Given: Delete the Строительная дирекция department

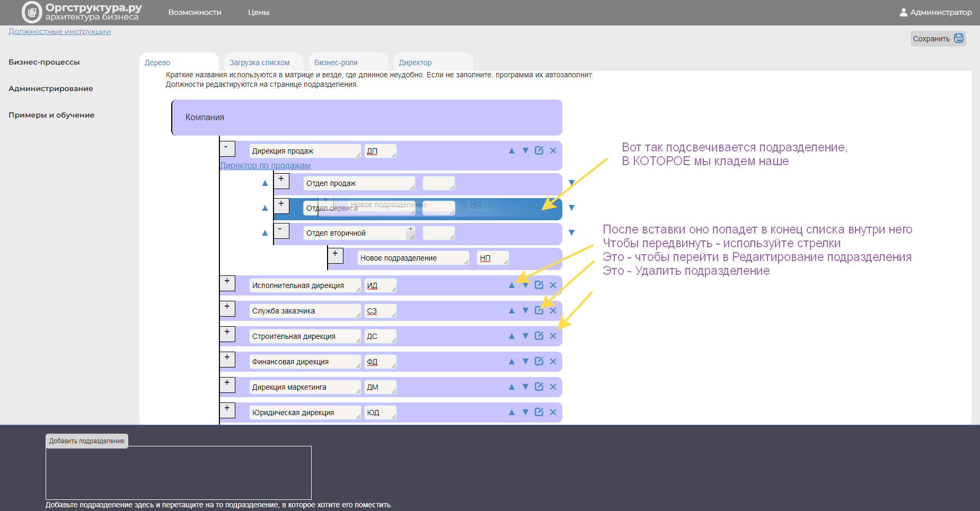Looking at the screenshot, I should tap(553, 336).
